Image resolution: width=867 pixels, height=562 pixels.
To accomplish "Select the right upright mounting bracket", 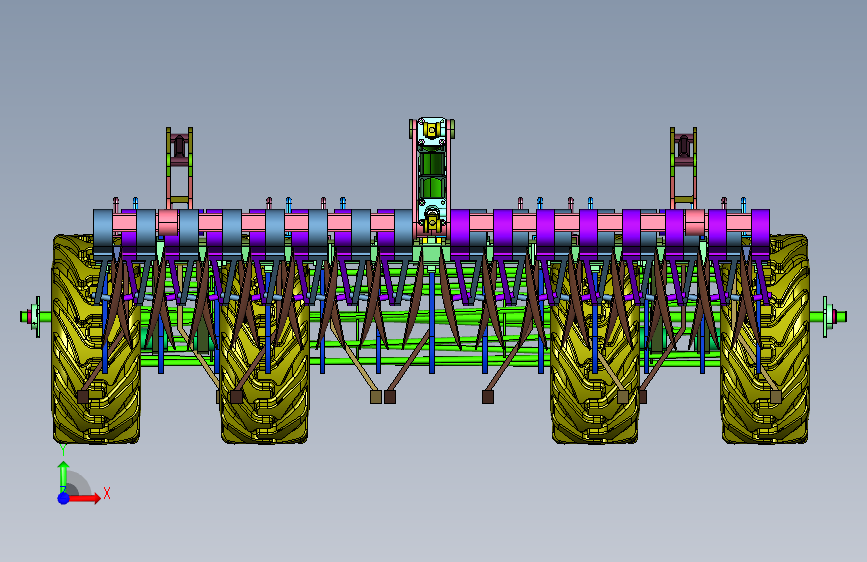I will coord(683,168).
